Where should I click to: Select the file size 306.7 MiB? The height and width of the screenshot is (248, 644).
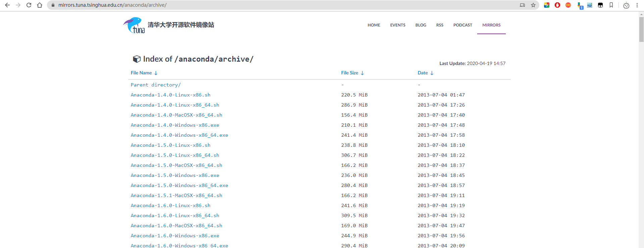pyautogui.click(x=354, y=155)
